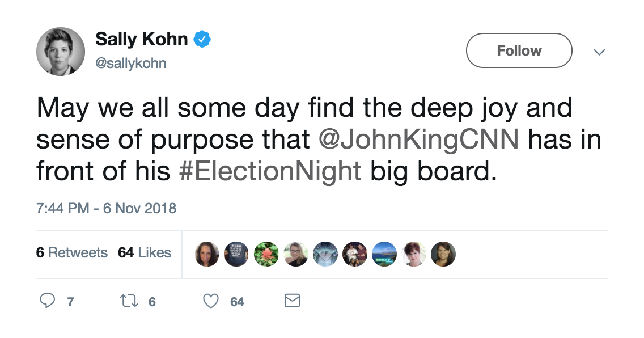Select the 'Be Calm' t-shirt liker avatar
The height and width of the screenshot is (338, 644).
236,254
